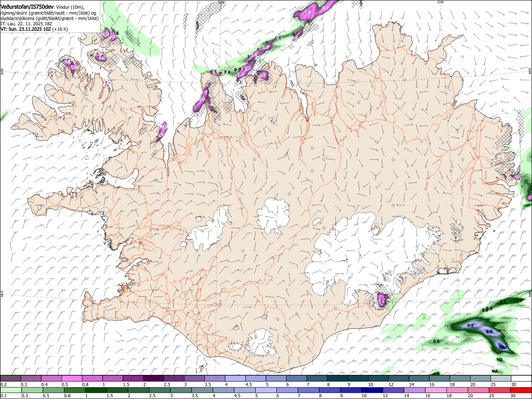Click the 15W longitude label at the top

pyautogui.click(x=440, y=2)
